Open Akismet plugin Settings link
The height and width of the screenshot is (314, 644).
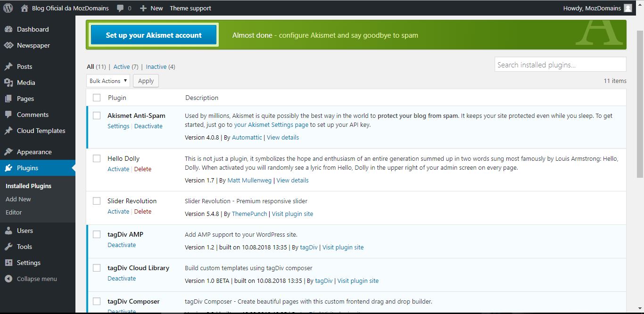(118, 126)
